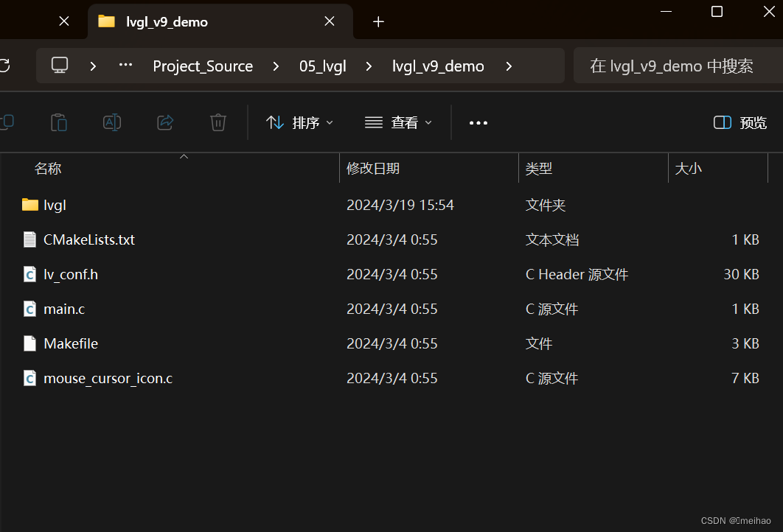Open the 排序 sort dropdown
Screen dimensions: 783x532
pyautogui.click(x=299, y=122)
